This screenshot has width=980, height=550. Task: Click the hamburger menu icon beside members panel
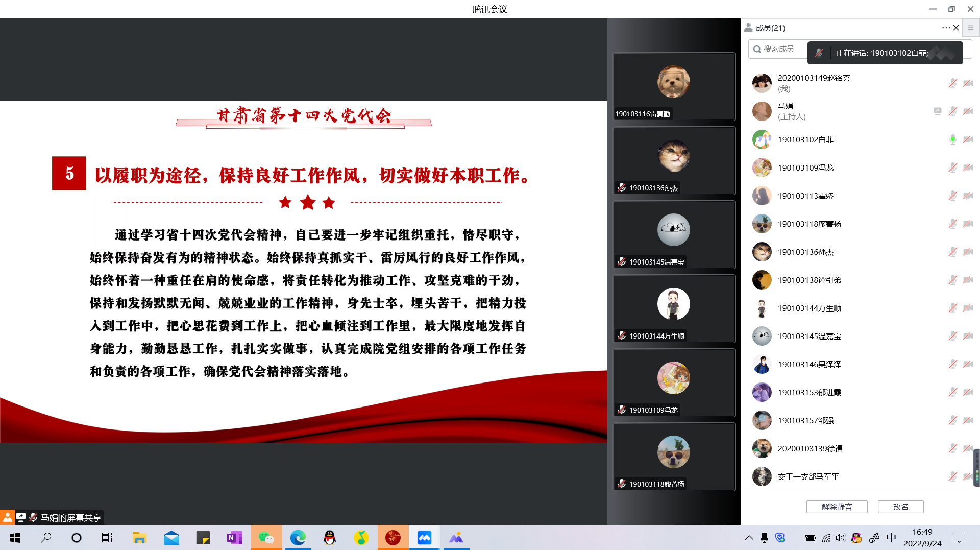[x=971, y=28]
